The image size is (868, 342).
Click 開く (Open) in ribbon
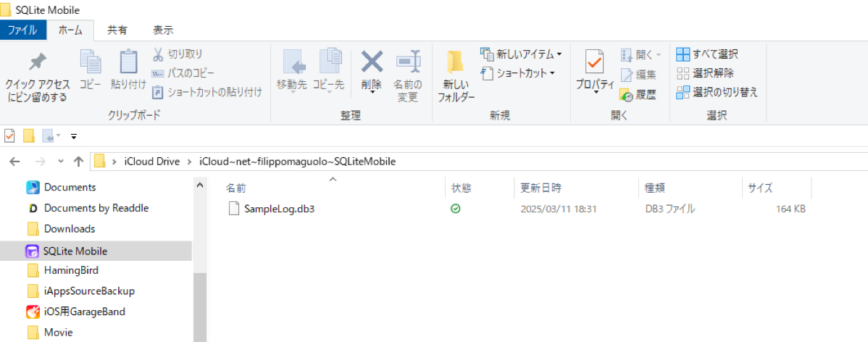pos(640,54)
